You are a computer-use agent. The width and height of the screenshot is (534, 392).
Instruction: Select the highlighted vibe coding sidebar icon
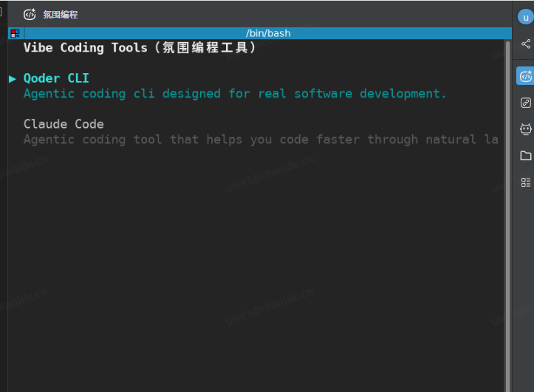525,76
